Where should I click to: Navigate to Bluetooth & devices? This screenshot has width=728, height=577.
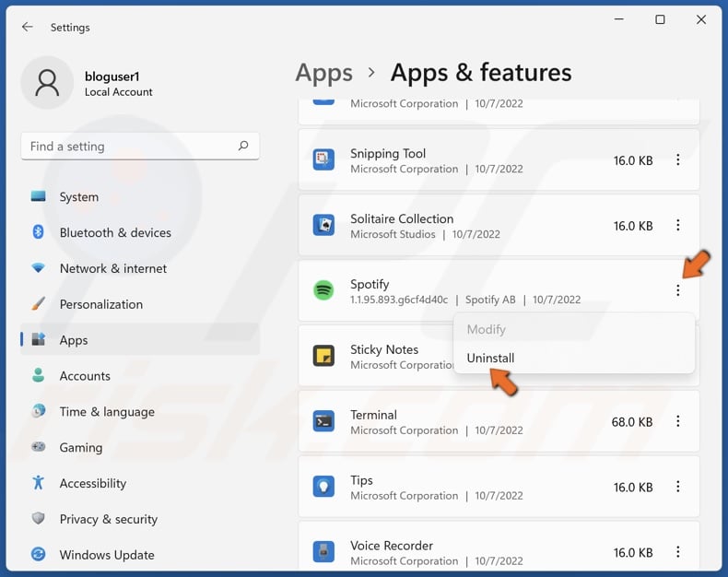pyautogui.click(x=115, y=232)
